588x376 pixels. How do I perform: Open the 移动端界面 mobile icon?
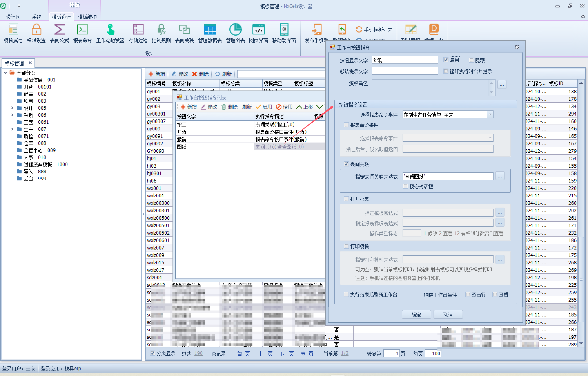pos(284,30)
